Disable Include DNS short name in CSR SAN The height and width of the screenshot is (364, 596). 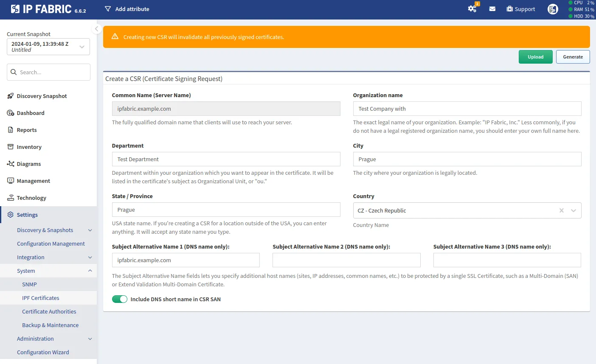(x=120, y=299)
